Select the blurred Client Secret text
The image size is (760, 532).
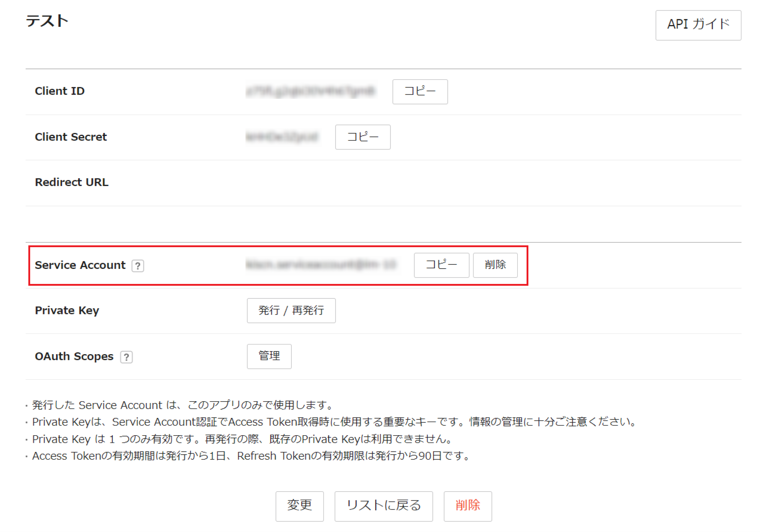point(282,137)
